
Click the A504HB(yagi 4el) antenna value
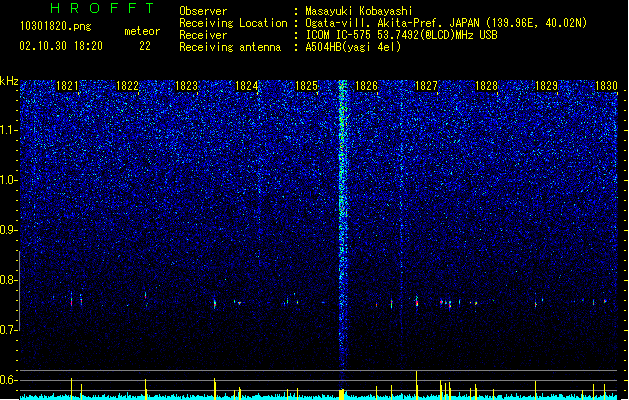353,47
